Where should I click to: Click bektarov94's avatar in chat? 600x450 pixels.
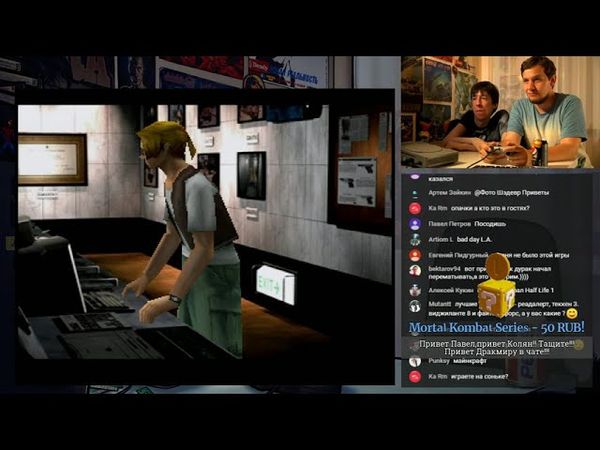(x=415, y=271)
